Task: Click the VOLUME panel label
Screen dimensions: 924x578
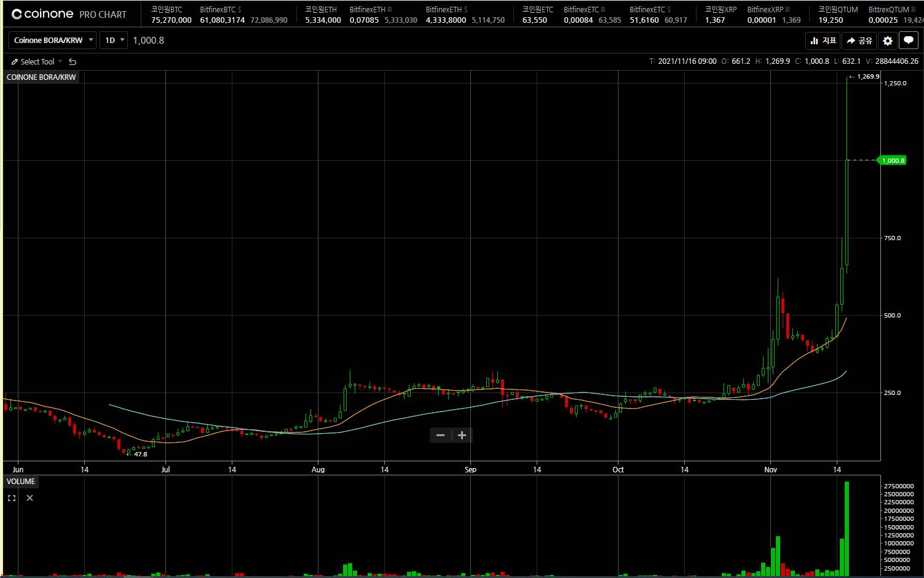Action: pyautogui.click(x=21, y=482)
